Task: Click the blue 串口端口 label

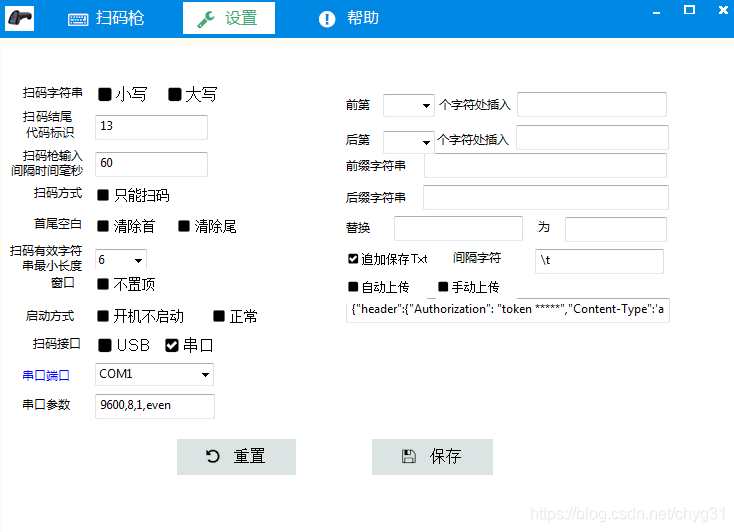Action: (46, 376)
